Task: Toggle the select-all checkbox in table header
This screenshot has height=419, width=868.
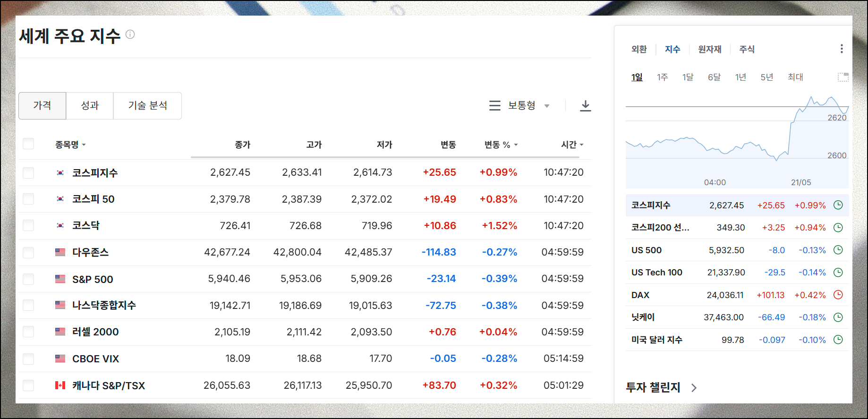Action: coord(28,144)
